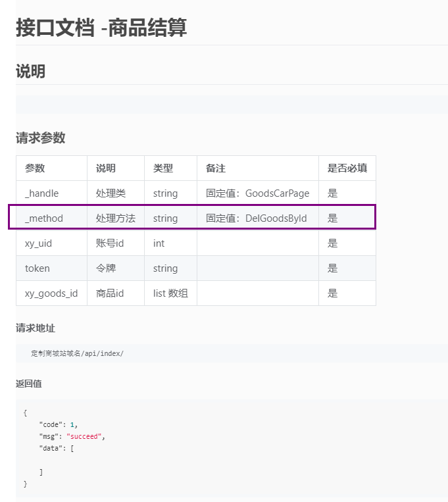Click the int type cell
Screen dimensions: 448x502
tap(159, 243)
